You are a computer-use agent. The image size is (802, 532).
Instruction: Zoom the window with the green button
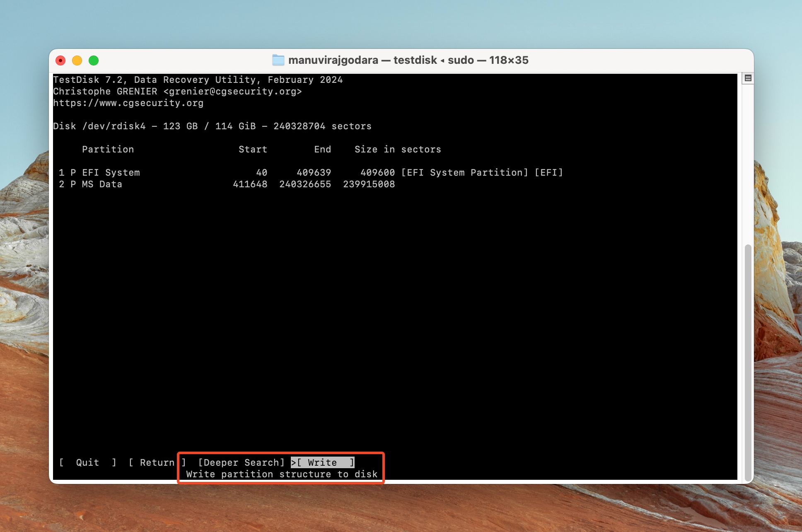pyautogui.click(x=94, y=60)
